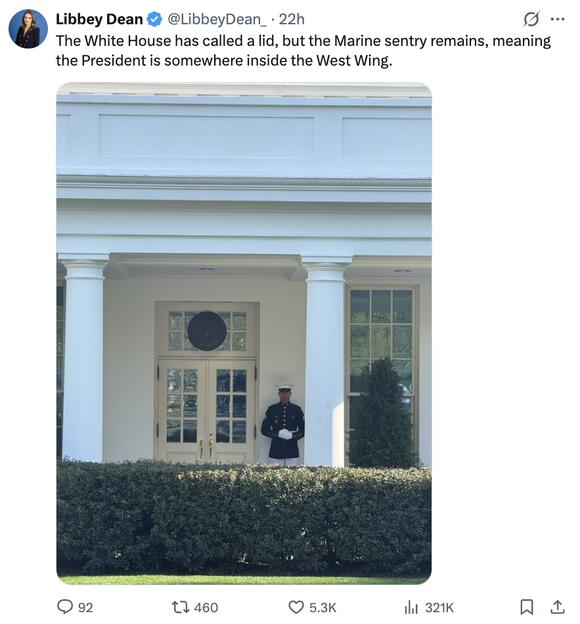
Task: Click the second line mentioning West Wing
Action: click(224, 60)
